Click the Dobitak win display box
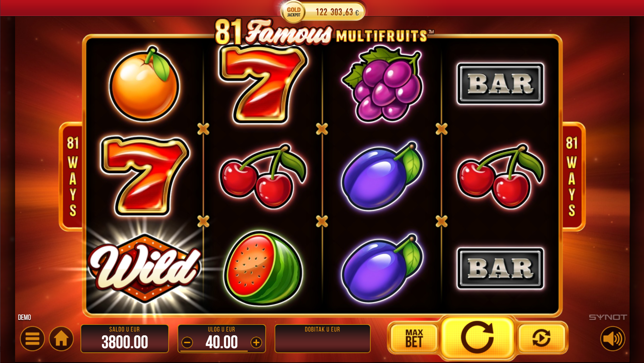The width and height of the screenshot is (644, 363). [322, 339]
